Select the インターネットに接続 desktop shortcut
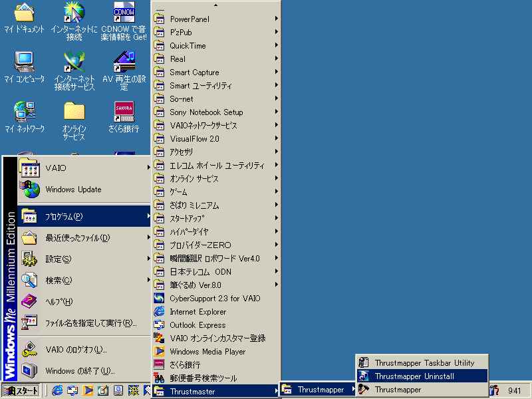532x399 pixels. tap(74, 21)
